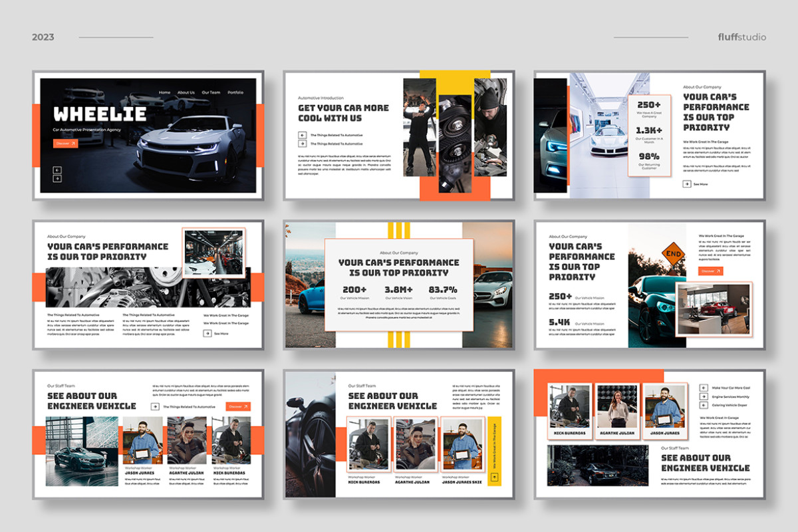Screen dimensions: 798x532
Task: Click the Discover button on the Wheelie title slide
Action: pyautogui.click(x=66, y=144)
